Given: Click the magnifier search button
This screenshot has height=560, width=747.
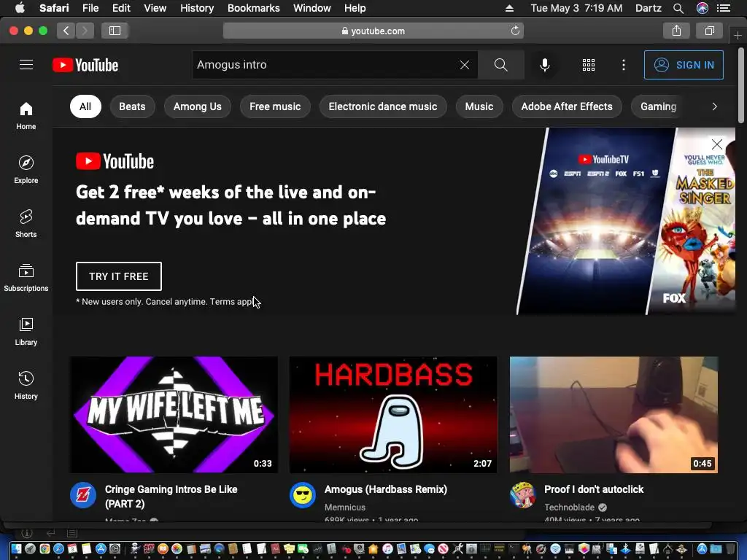Looking at the screenshot, I should point(500,65).
